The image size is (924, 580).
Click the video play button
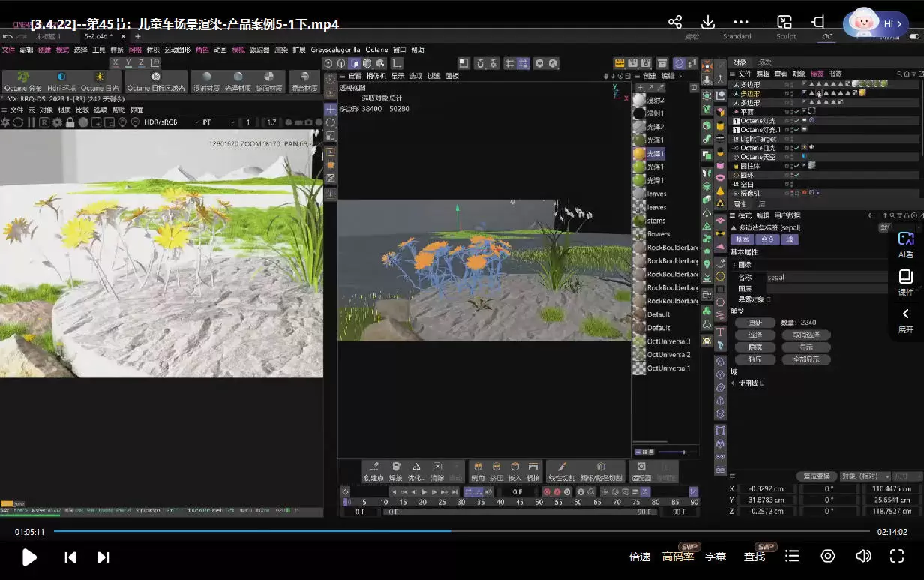click(30, 557)
